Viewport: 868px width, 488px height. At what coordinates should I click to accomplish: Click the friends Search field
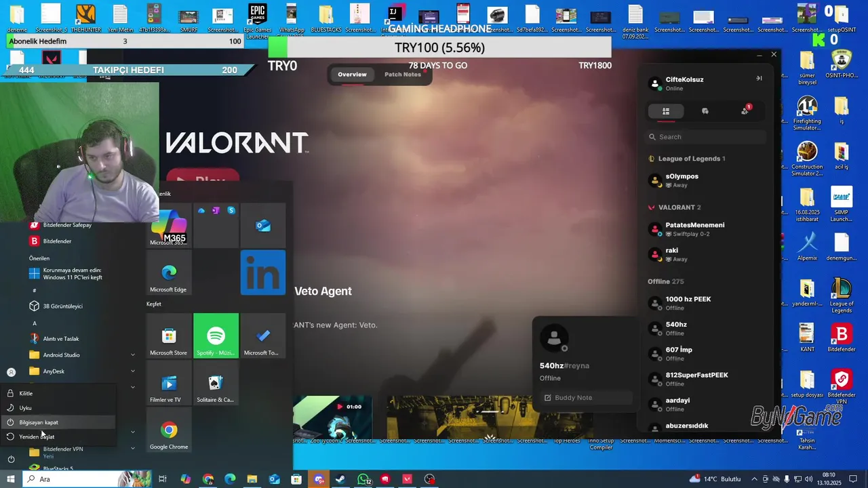pos(705,137)
